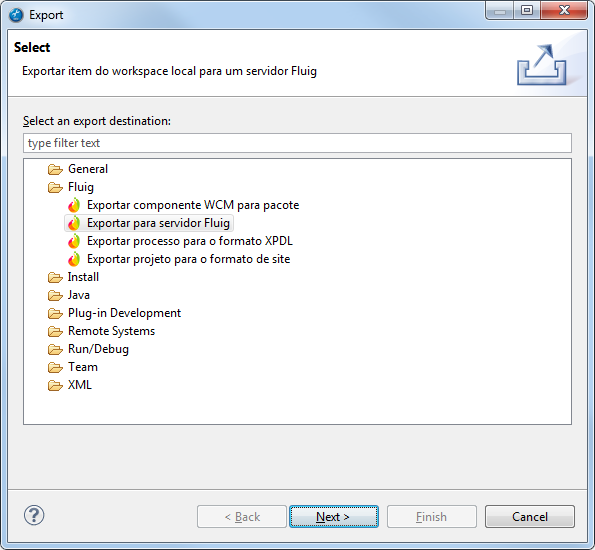Screen dimensions: 595x550
Task: Click the Fluig icon beside Exportar para servidor
Action: pos(74,223)
